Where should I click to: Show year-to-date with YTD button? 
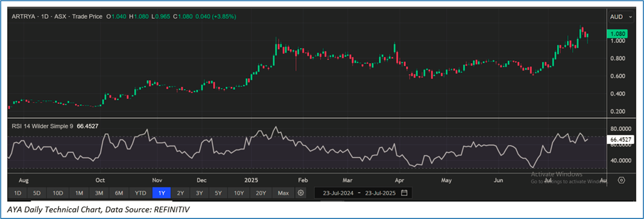[x=140, y=193]
